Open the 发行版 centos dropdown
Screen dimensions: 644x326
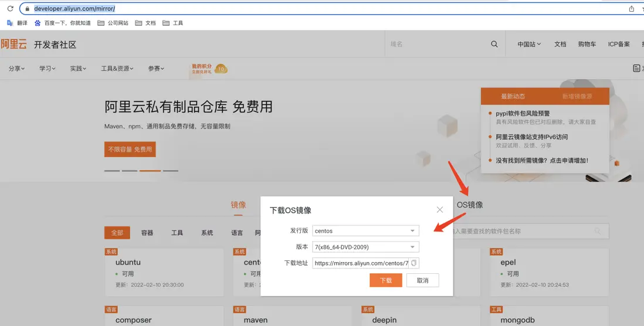[x=365, y=231]
